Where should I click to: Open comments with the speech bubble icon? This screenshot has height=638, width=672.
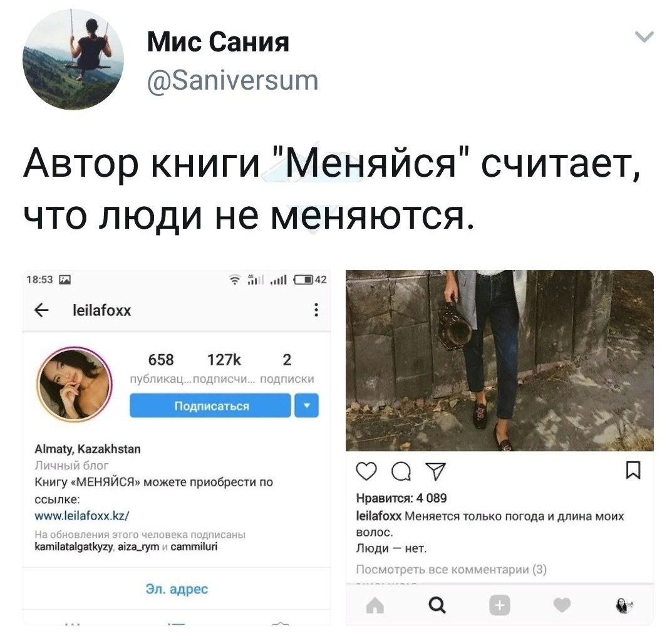(x=401, y=472)
